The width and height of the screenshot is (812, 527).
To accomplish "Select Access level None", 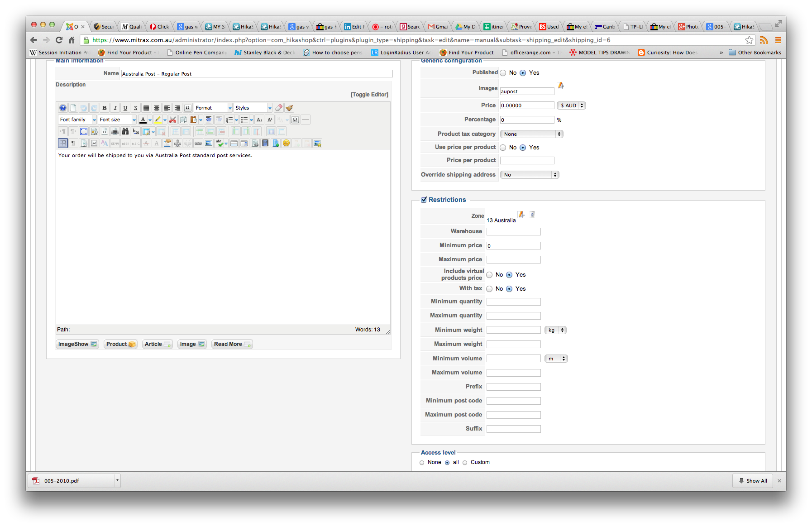I will click(422, 463).
